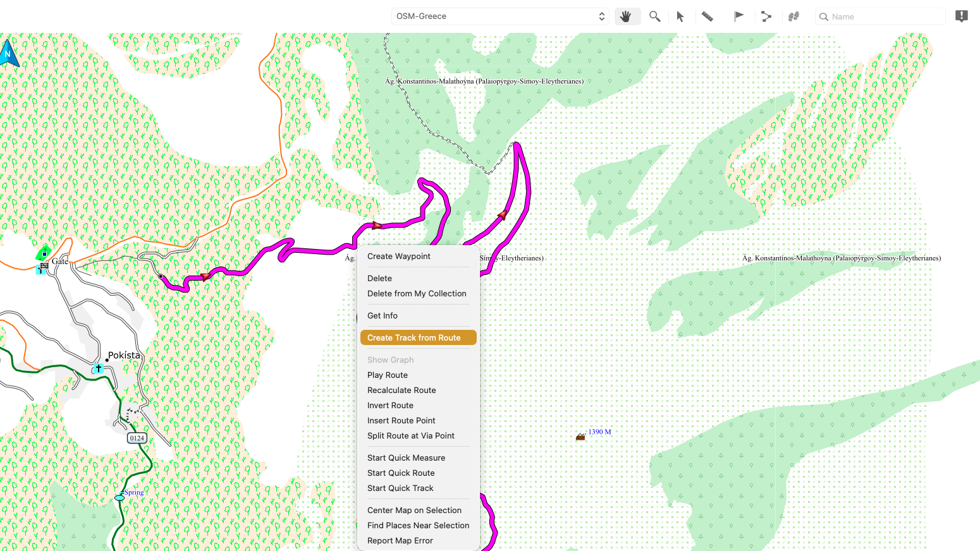Choose Create Waypoint from context menu
Screen dimensions: 980x551
(399, 257)
